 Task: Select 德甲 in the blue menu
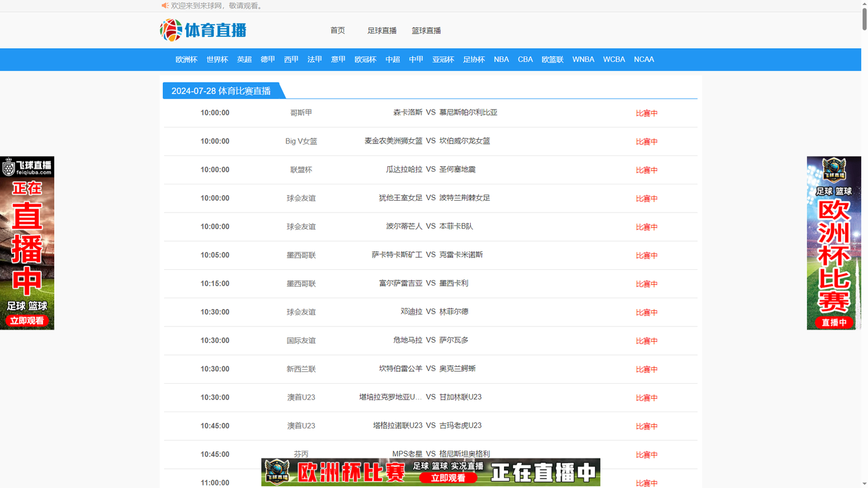pyautogui.click(x=268, y=59)
